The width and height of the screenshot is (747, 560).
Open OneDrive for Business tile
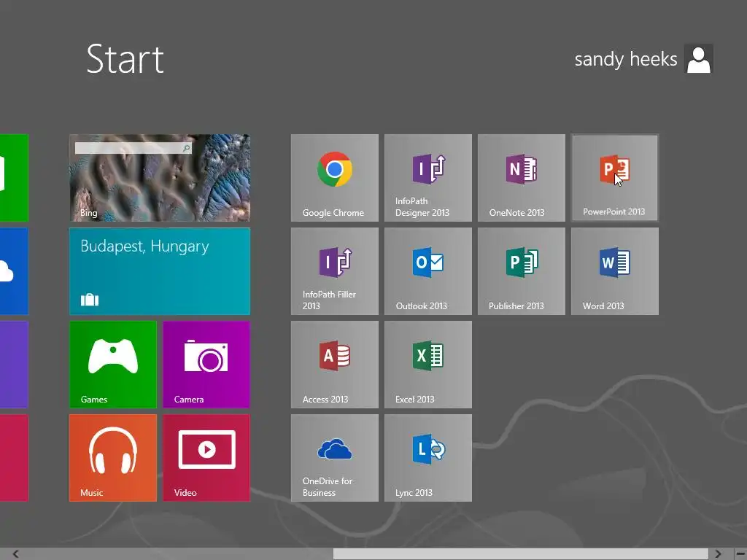click(334, 458)
